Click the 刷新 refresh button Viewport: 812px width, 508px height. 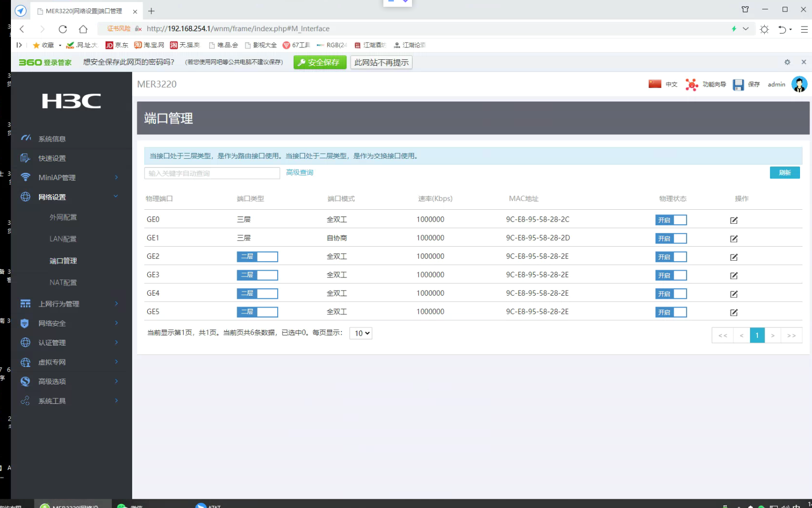pos(784,173)
